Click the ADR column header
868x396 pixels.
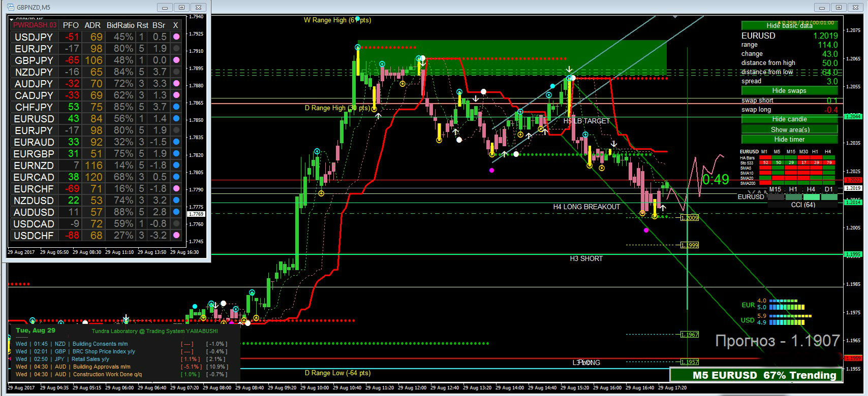92,25
